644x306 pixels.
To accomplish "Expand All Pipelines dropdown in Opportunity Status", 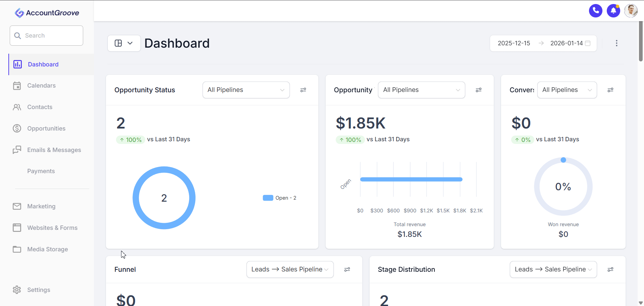I will (x=246, y=90).
